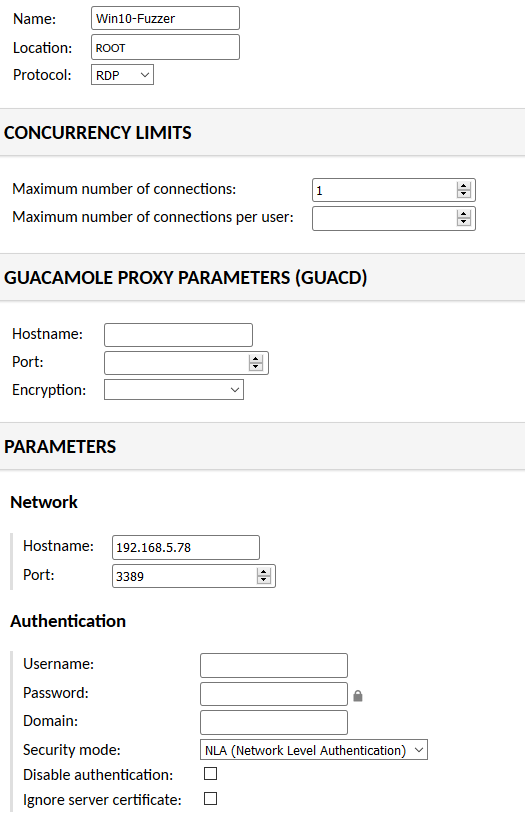This screenshot has width=525, height=814.
Task: Select the Location field showing ROOT
Action: coord(165,47)
